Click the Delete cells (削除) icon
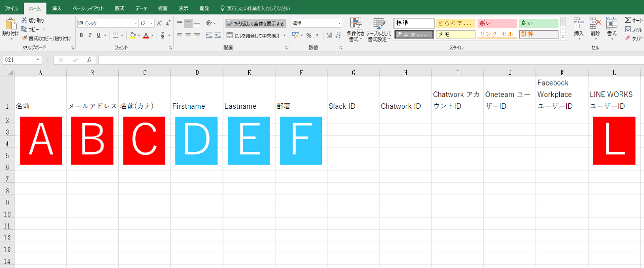This screenshot has height=268, width=644. coord(595,27)
